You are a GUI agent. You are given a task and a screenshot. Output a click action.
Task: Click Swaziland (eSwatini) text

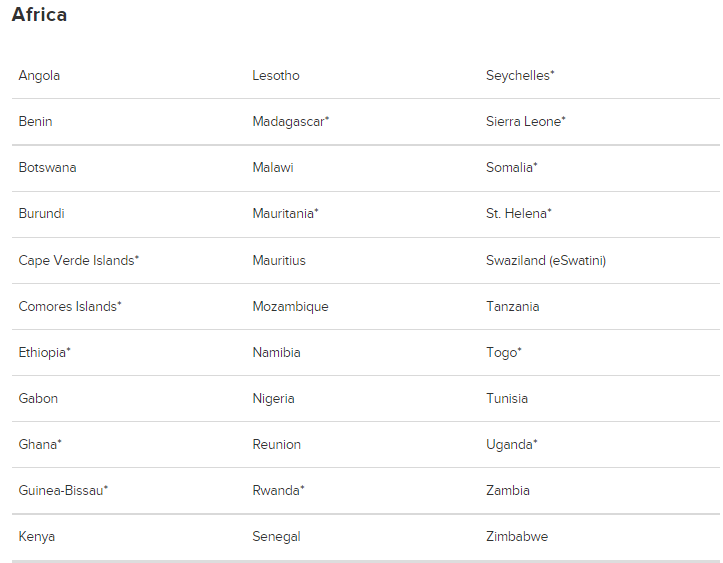546,261
